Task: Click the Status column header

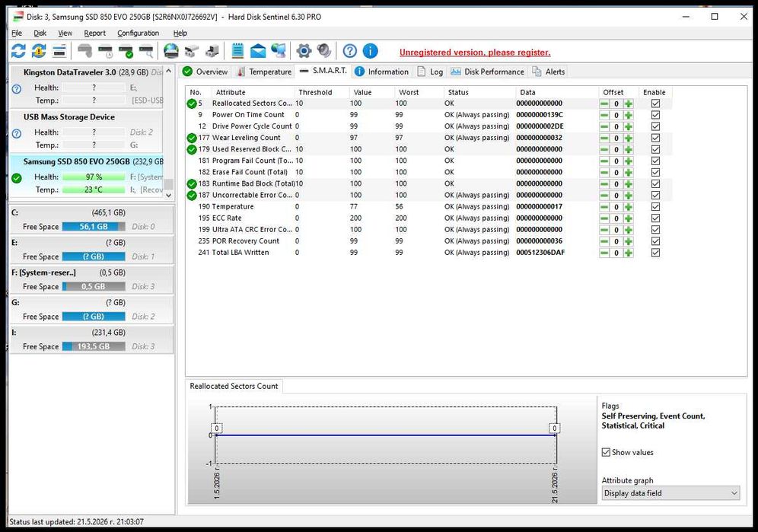Action: tap(458, 92)
